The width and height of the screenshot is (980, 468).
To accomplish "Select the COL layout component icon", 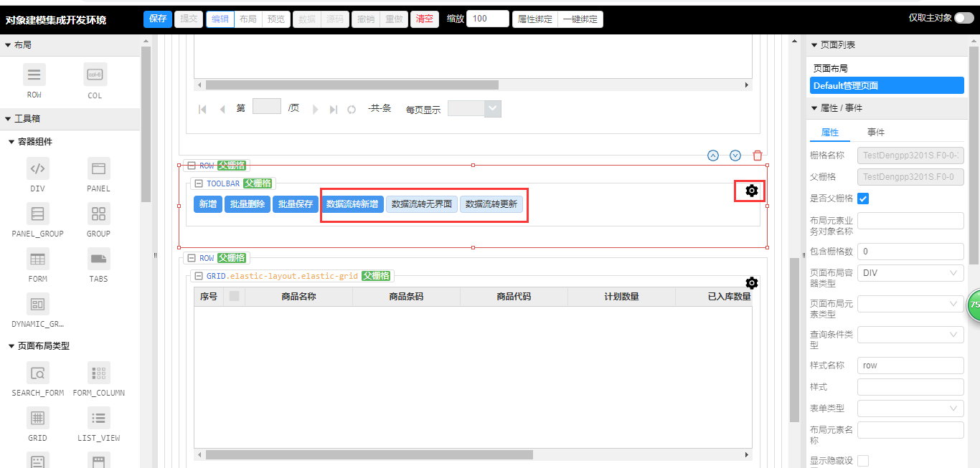I will coord(95,75).
